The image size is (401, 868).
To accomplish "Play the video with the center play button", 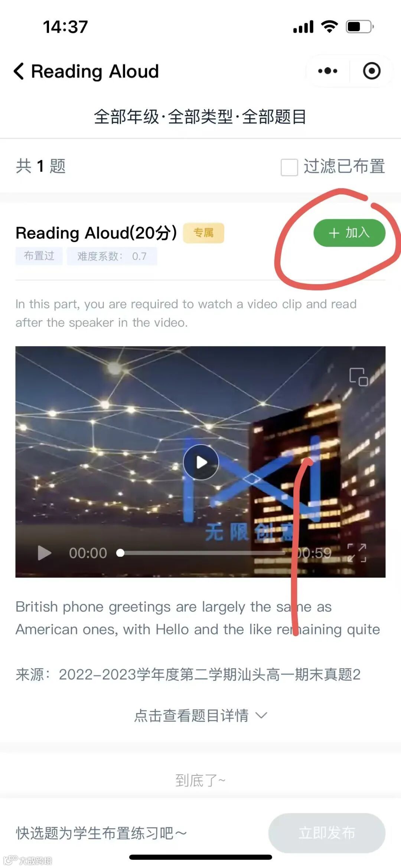I will 201,462.
